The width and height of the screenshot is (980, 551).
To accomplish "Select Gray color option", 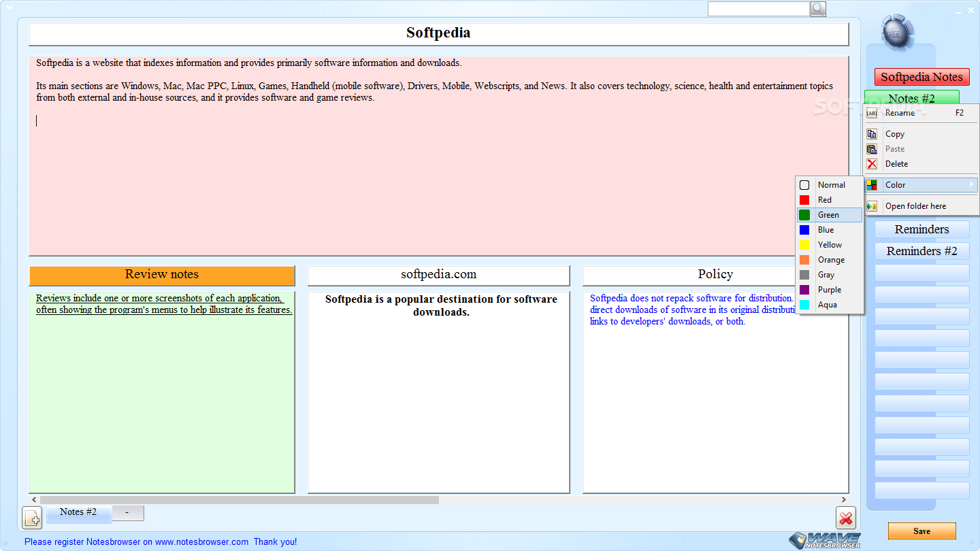I will coord(830,275).
